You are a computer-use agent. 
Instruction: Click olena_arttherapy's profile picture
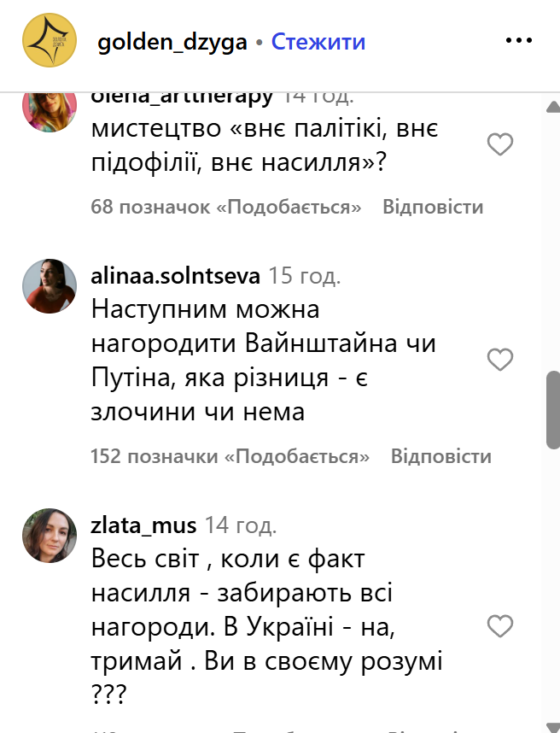[50, 112]
